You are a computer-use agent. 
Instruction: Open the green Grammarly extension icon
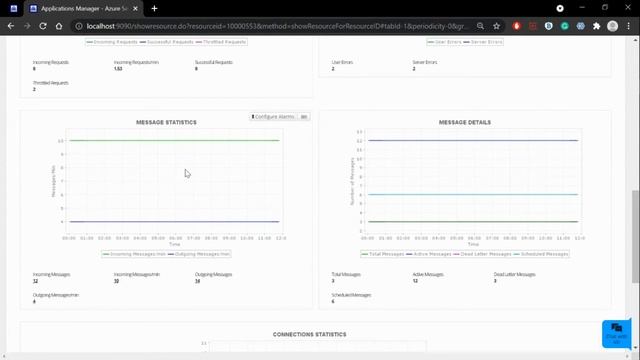point(564,26)
